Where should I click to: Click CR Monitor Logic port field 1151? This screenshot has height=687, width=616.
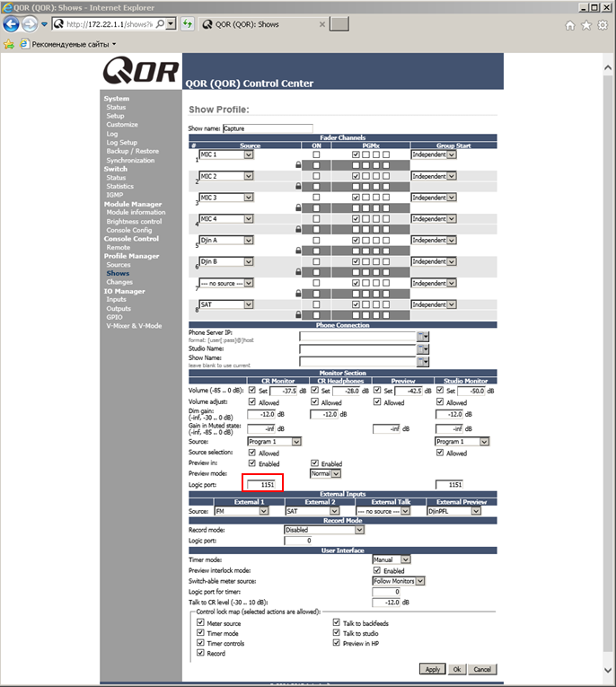tap(261, 484)
